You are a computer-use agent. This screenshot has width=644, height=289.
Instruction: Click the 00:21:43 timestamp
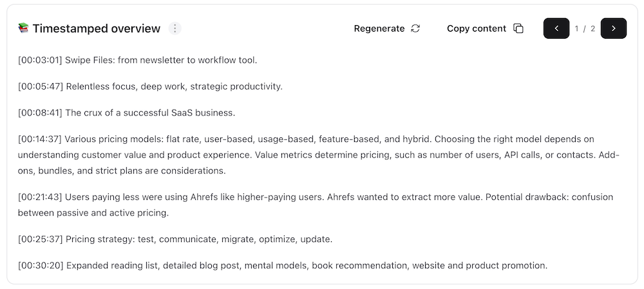(40, 197)
